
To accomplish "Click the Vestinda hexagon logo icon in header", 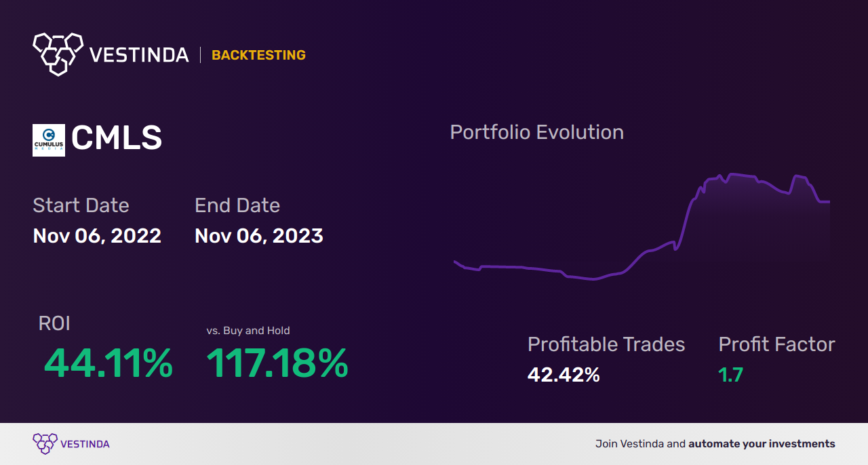I will (x=58, y=54).
